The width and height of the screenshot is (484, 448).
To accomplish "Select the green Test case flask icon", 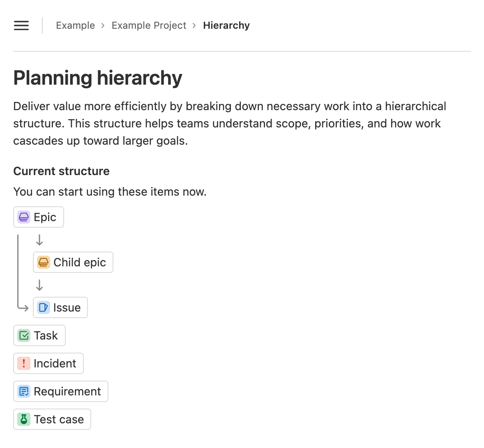I will pos(24,419).
